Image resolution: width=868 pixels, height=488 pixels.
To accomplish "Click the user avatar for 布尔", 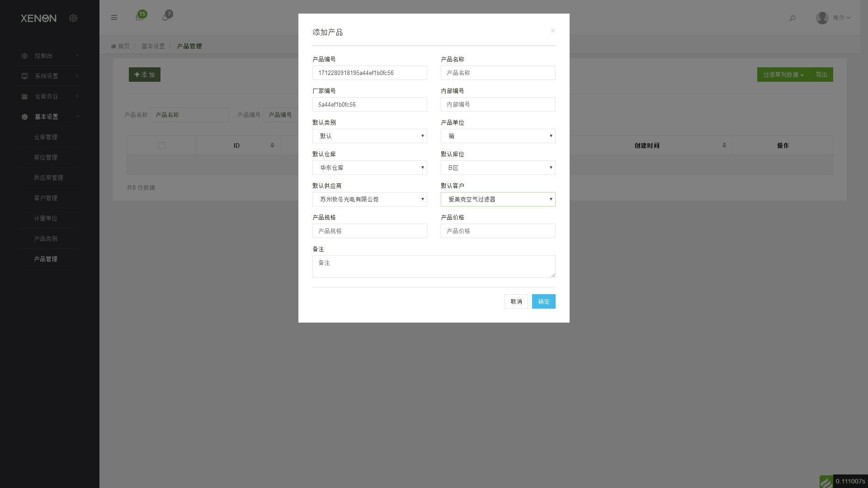I will [x=822, y=18].
